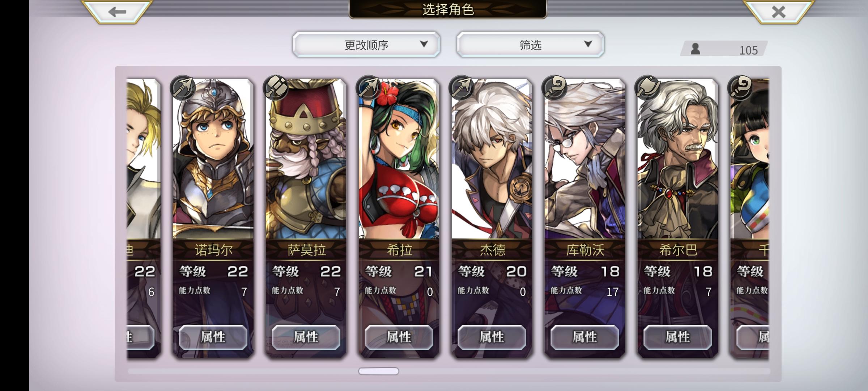
Task: Tap the staff class icon on 库勒沃's card
Action: coord(554,88)
